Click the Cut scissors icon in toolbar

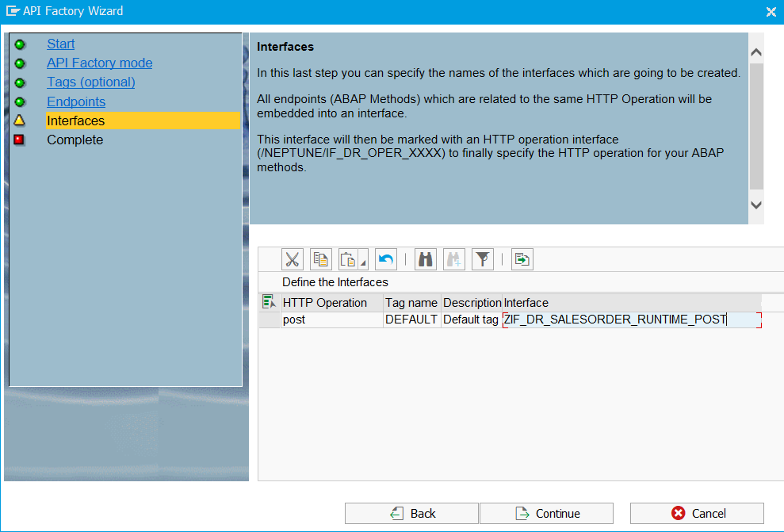pyautogui.click(x=293, y=259)
